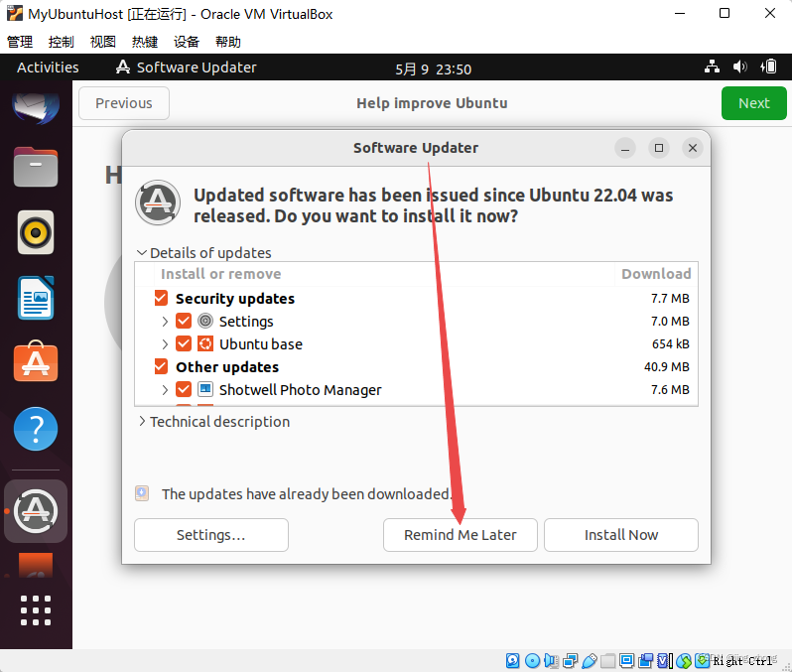Close the Software Updater dialog
Viewport: 792px width, 672px height.
click(x=693, y=148)
